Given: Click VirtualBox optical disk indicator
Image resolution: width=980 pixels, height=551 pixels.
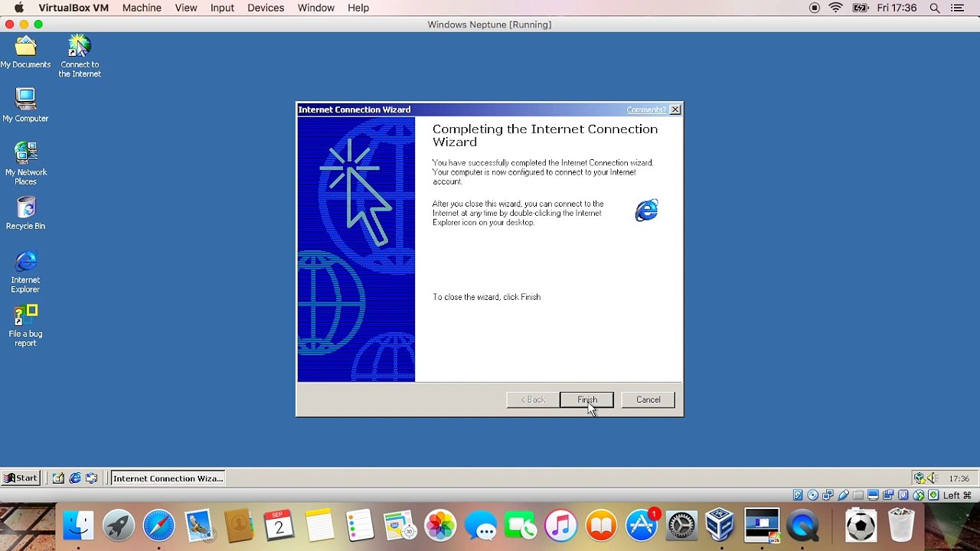Looking at the screenshot, I should point(813,495).
